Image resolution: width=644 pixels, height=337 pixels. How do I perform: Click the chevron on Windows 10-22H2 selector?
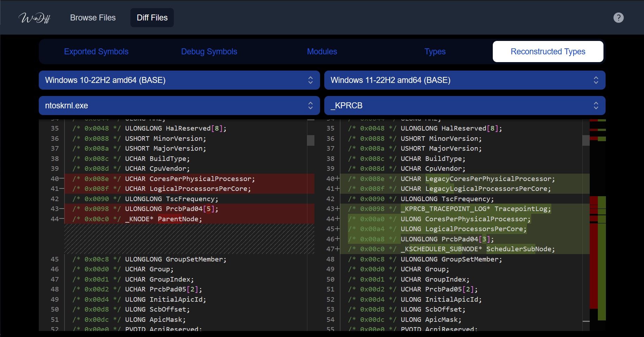pyautogui.click(x=310, y=80)
